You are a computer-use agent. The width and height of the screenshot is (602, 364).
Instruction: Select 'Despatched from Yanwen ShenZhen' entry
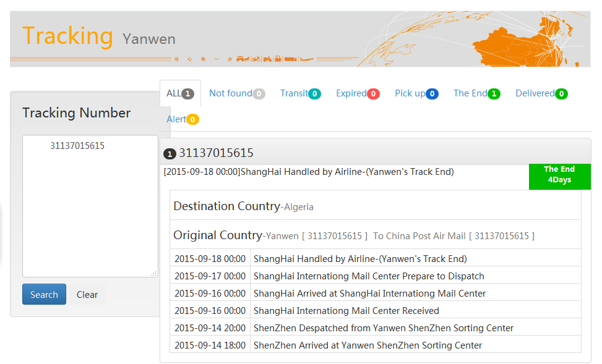(x=416, y=328)
